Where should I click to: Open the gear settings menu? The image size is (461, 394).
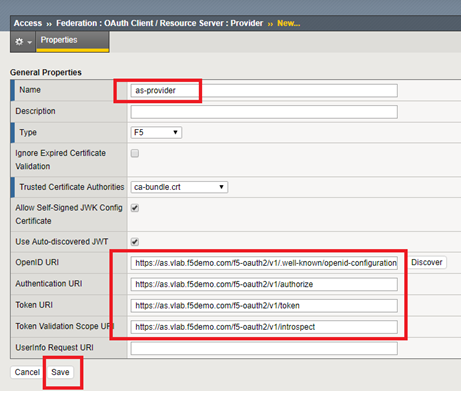[23, 42]
